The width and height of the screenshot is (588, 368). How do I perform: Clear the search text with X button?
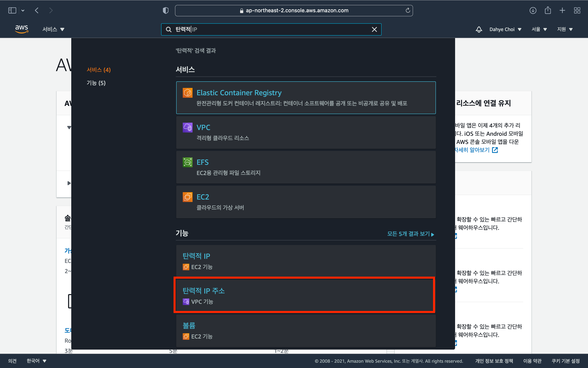(374, 29)
